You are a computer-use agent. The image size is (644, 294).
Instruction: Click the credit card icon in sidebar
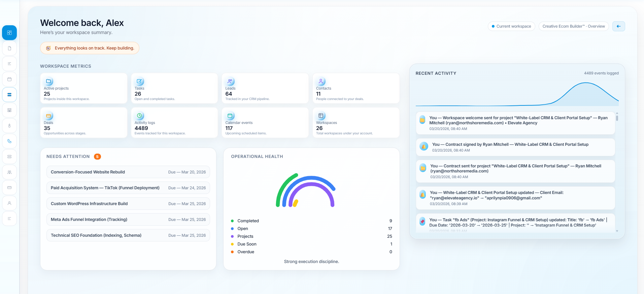[9, 188]
